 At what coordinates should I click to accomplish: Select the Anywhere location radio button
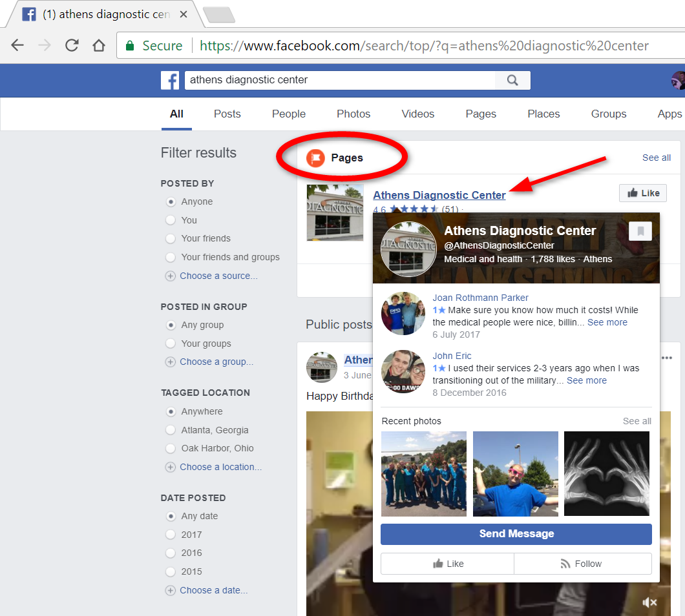click(171, 412)
